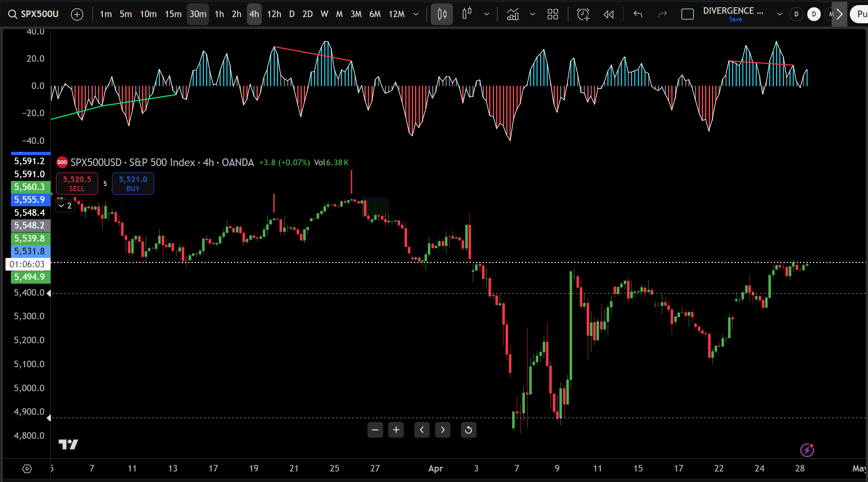Image resolution: width=868 pixels, height=482 pixels.
Task: Switch to the 12M timeframe
Action: (x=397, y=14)
